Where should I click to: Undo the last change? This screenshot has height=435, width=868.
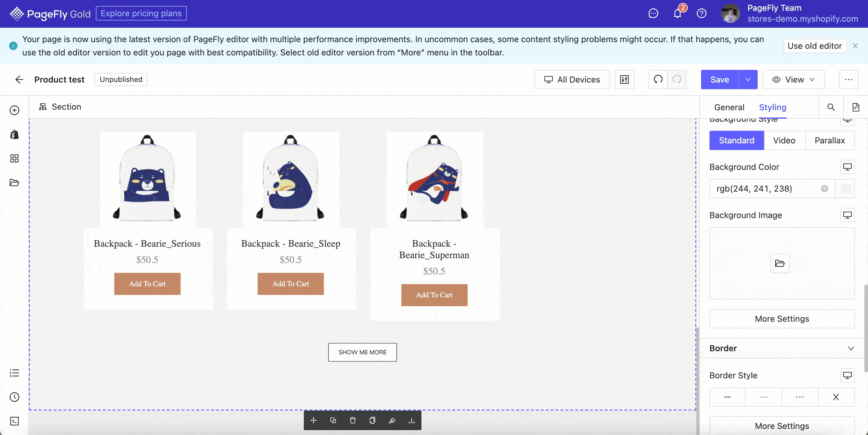click(x=658, y=80)
